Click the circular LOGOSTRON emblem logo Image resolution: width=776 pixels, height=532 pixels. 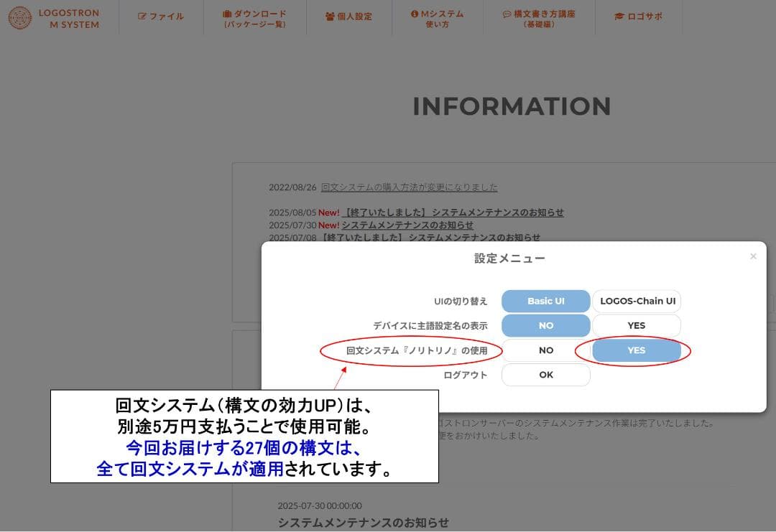tap(22, 19)
